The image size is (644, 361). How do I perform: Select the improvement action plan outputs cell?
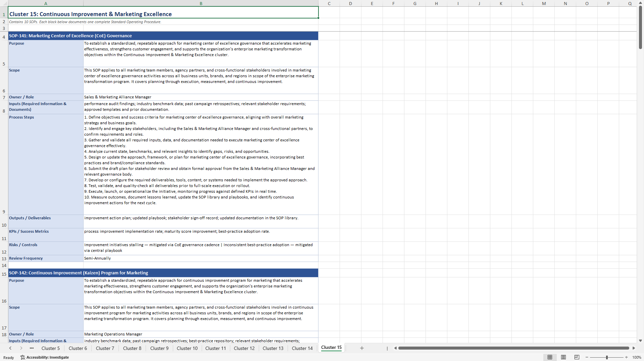point(201,222)
